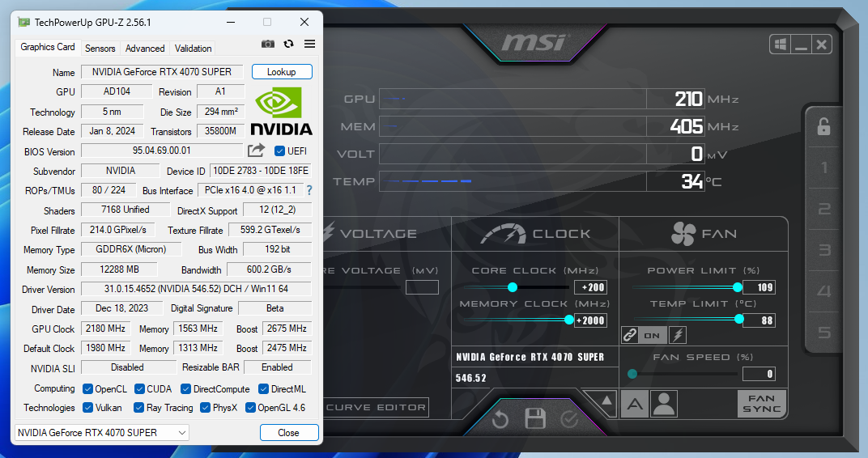The image size is (868, 458).
Task: Click the Fan Speed slider handle
Action: tap(632, 374)
